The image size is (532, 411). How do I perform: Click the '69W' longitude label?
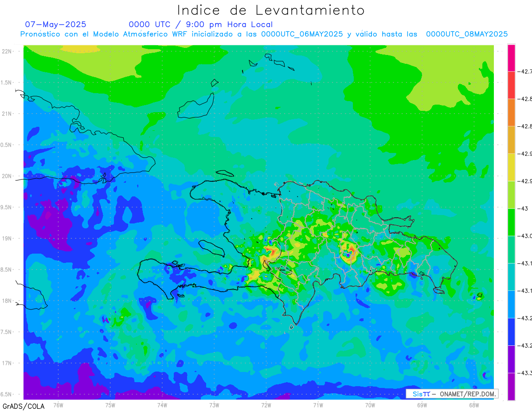(x=422, y=405)
